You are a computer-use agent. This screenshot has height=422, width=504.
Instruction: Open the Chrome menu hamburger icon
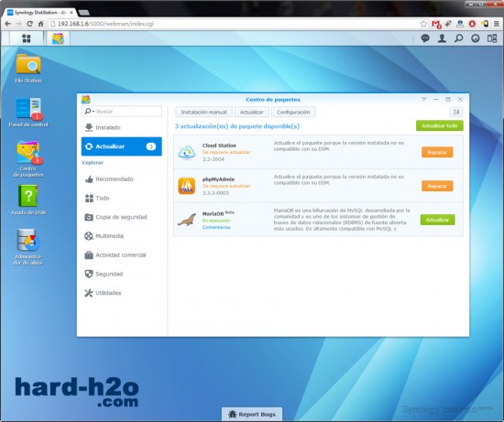click(x=497, y=24)
